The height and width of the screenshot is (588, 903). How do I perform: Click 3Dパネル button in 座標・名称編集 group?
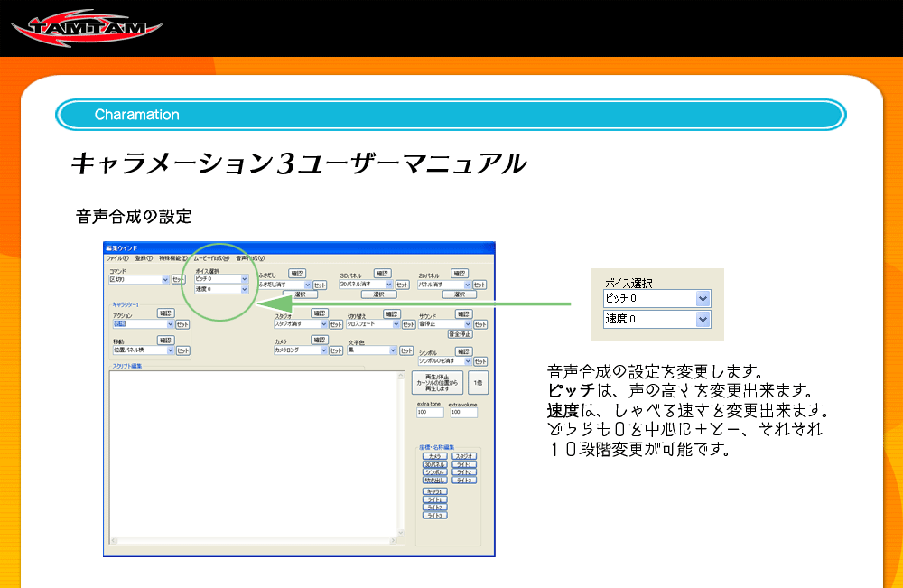click(x=435, y=465)
